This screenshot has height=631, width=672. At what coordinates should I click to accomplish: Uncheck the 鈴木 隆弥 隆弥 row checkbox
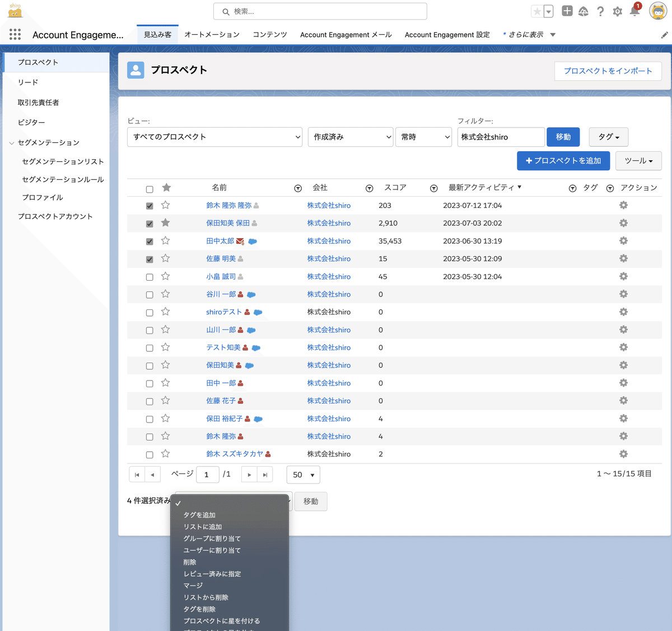(x=150, y=206)
